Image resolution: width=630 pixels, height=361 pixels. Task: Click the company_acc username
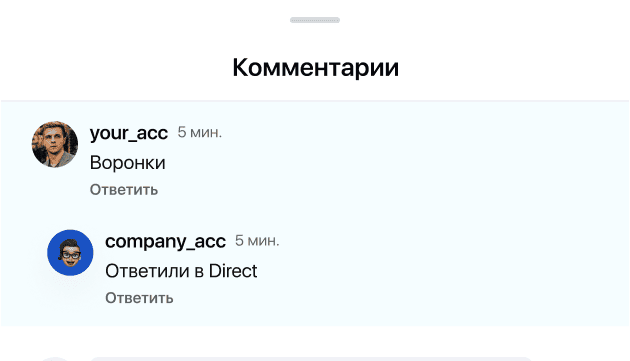[x=165, y=241]
